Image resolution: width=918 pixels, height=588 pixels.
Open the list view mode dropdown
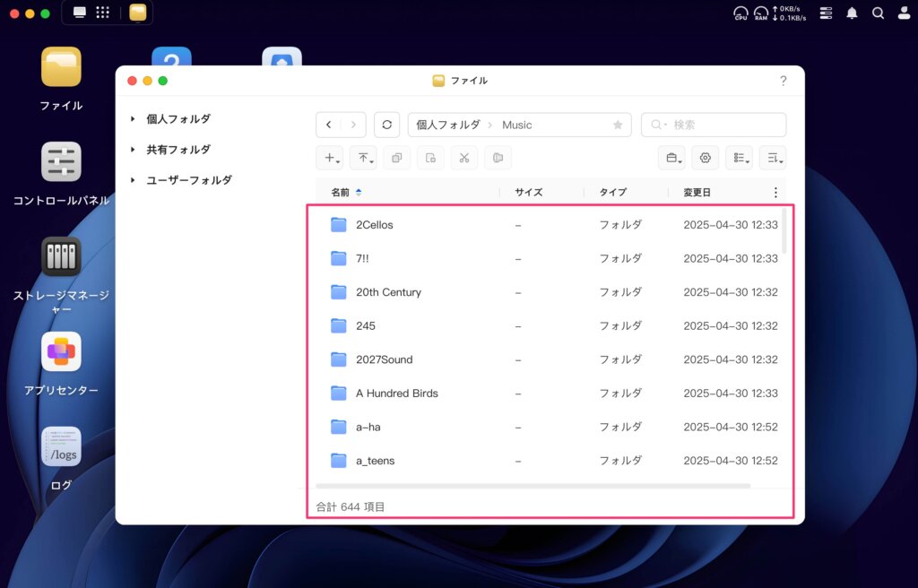point(739,158)
